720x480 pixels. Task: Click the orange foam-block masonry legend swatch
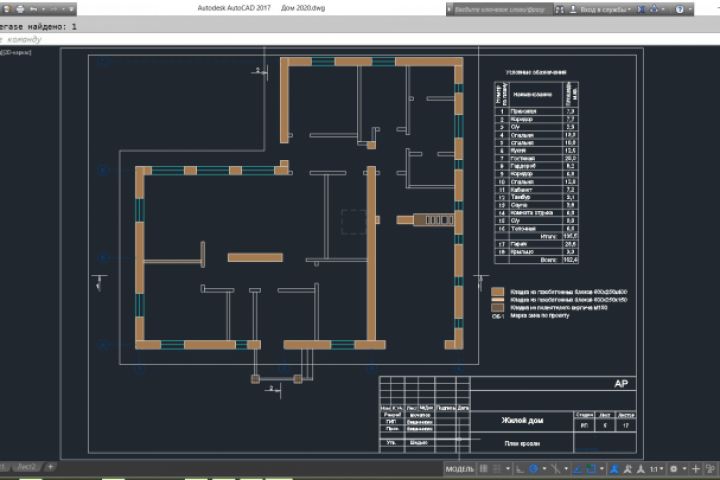(498, 292)
